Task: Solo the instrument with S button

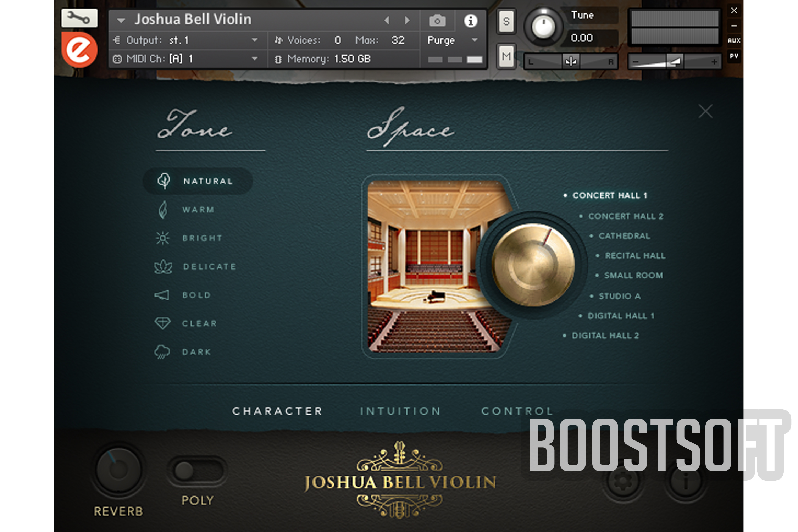Action: tap(506, 22)
